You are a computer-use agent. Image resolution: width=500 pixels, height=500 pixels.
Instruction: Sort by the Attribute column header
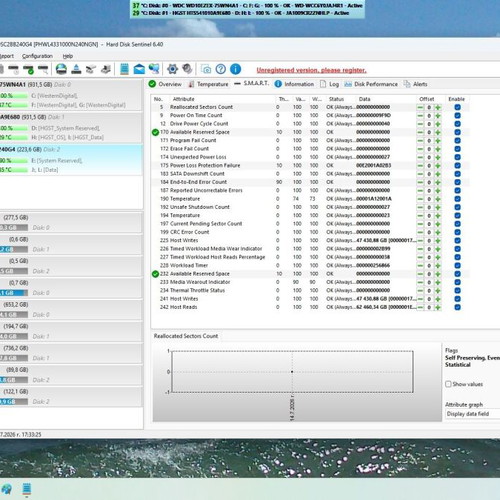(183, 99)
